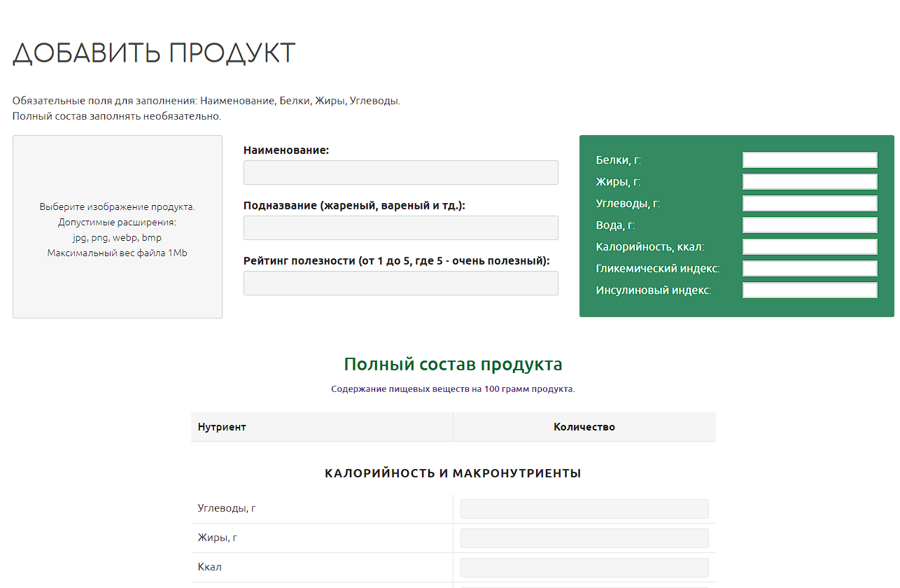Click the Вода, г input field
This screenshot has height=588, width=900.
(809, 225)
